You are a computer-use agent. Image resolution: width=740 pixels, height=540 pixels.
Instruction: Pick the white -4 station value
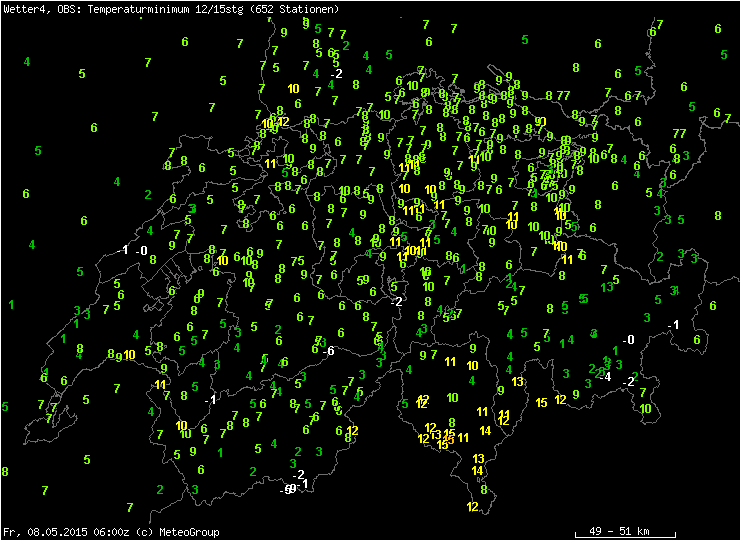(603, 377)
